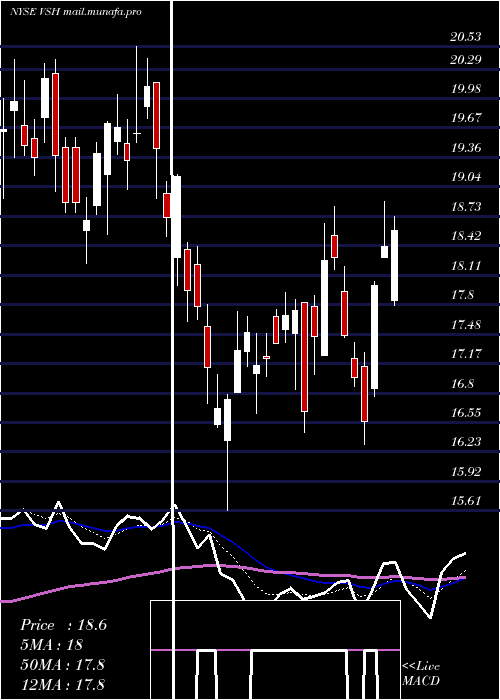The height and width of the screenshot is (700, 500).
Task: Click the 50MA : 17.8 readout
Action: coord(62,664)
